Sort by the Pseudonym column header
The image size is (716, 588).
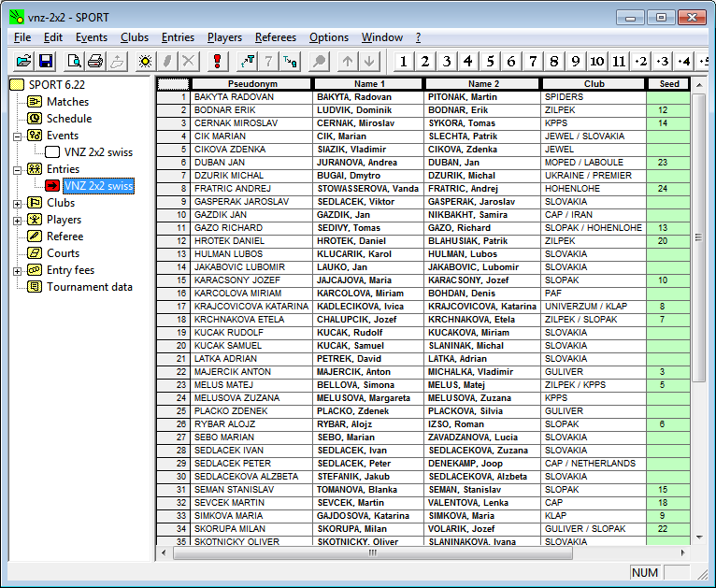click(251, 83)
